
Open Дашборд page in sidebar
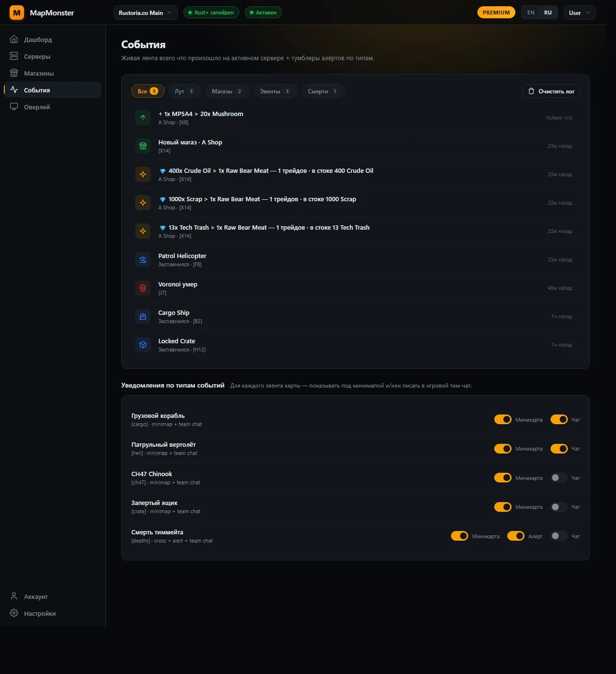tap(53, 39)
